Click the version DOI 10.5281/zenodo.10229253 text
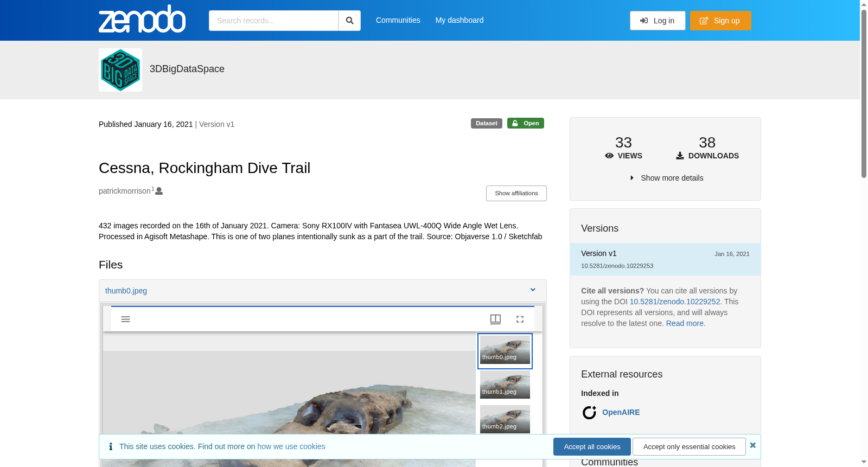This screenshot has width=868, height=467. pos(617,266)
